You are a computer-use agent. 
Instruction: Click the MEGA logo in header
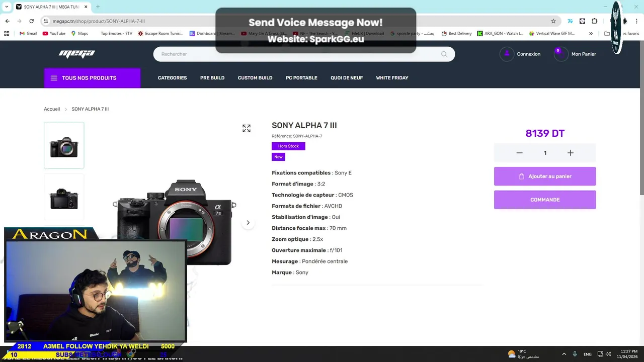coord(76,54)
